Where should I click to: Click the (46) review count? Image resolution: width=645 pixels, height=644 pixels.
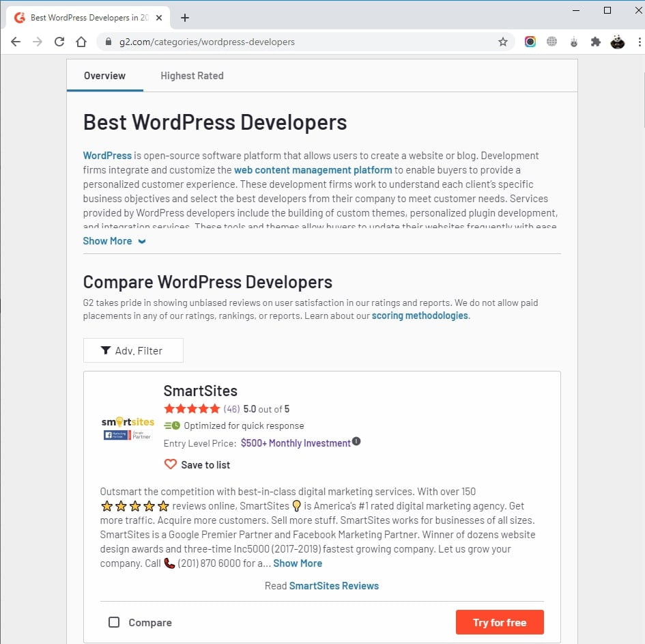pyautogui.click(x=231, y=408)
